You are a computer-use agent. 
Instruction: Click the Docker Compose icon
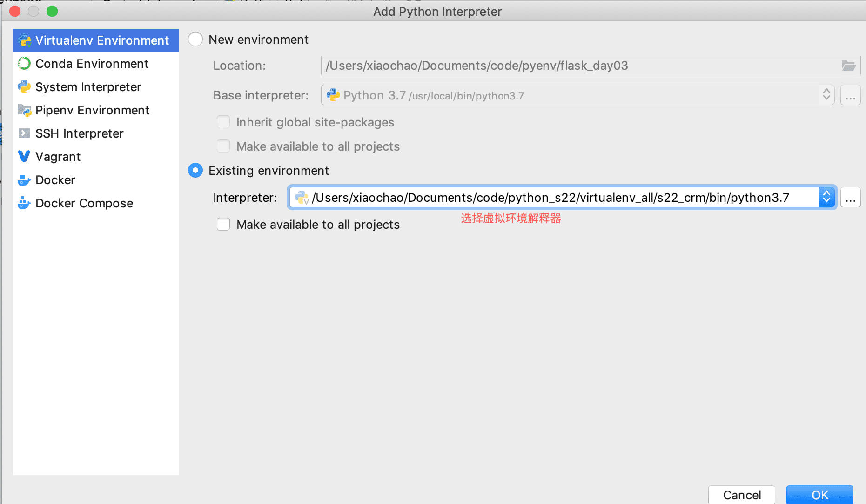[x=24, y=203]
